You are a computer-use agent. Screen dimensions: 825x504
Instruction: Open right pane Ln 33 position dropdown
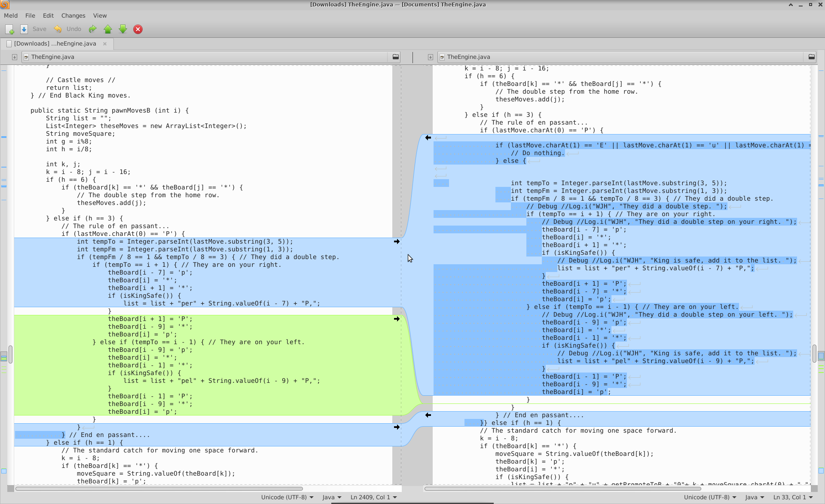(793, 497)
